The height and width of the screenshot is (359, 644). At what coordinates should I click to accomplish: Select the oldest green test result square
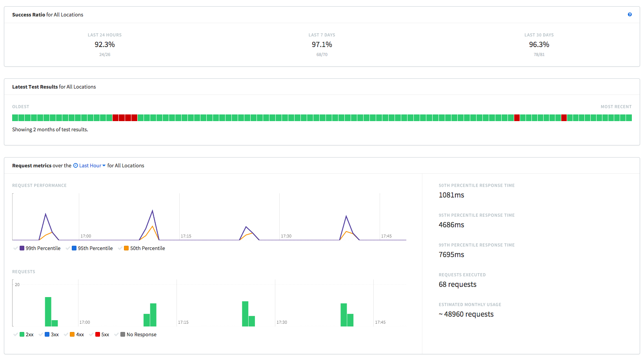click(x=15, y=118)
